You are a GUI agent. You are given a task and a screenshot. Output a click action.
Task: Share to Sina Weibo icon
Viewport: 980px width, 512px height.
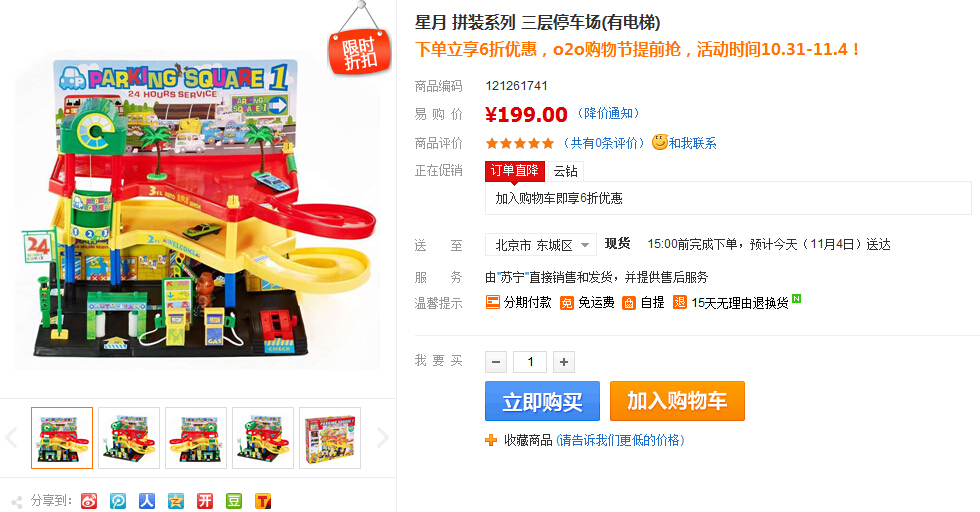pyautogui.click(x=89, y=501)
